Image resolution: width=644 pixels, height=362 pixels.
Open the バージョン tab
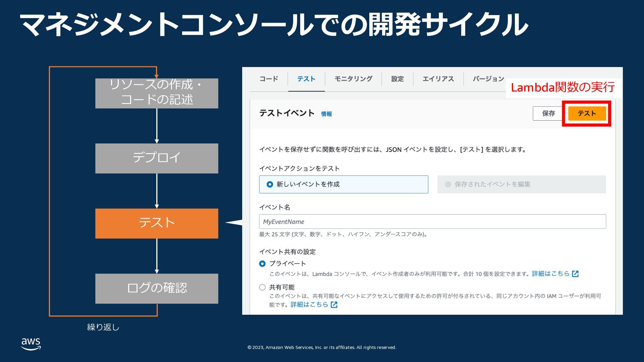488,79
